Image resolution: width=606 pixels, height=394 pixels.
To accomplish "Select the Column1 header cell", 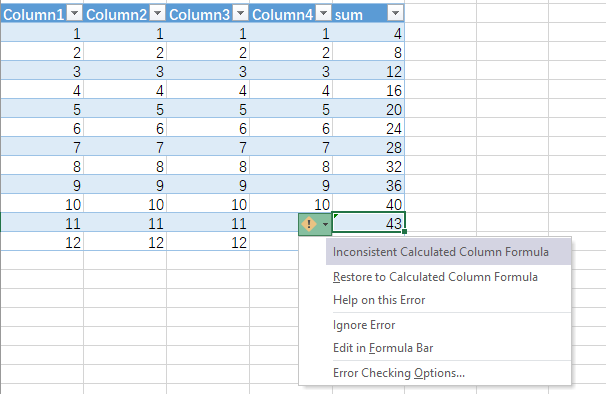I will 42,14.
